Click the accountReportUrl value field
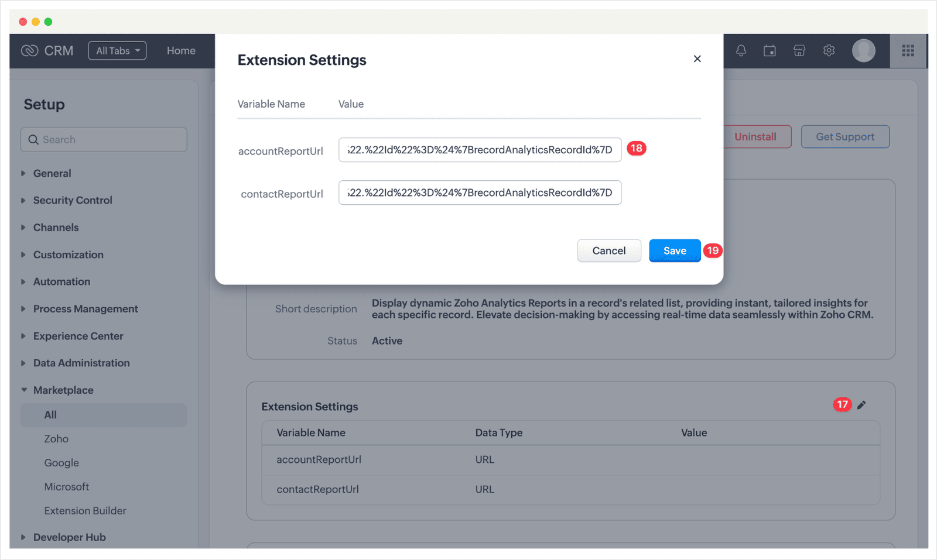 480,150
